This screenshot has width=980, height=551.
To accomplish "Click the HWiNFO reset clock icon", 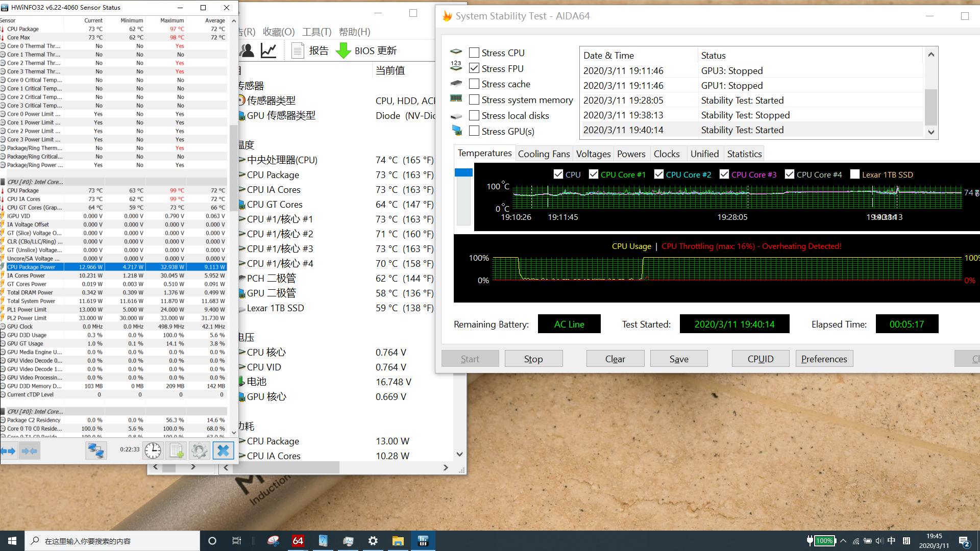I will (x=153, y=450).
